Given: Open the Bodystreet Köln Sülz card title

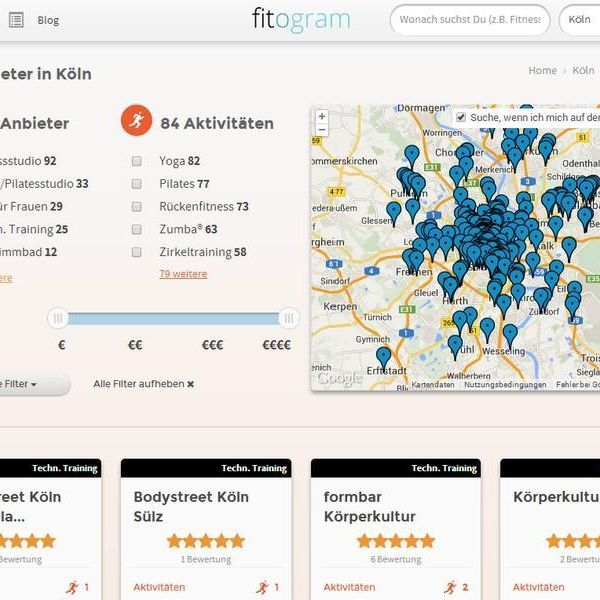Looking at the screenshot, I should (191, 507).
